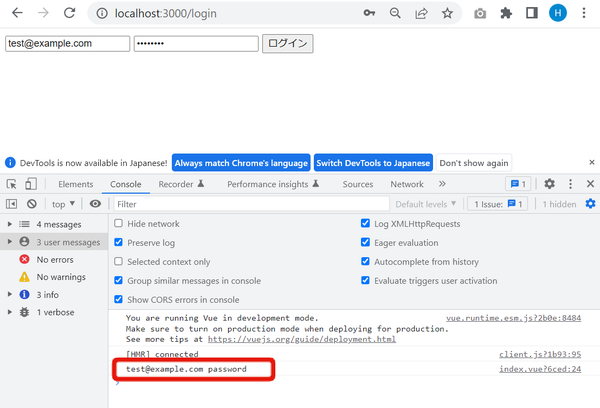Bookmark this tab with the star
Screen dimensions: 600x408
(x=447, y=13)
